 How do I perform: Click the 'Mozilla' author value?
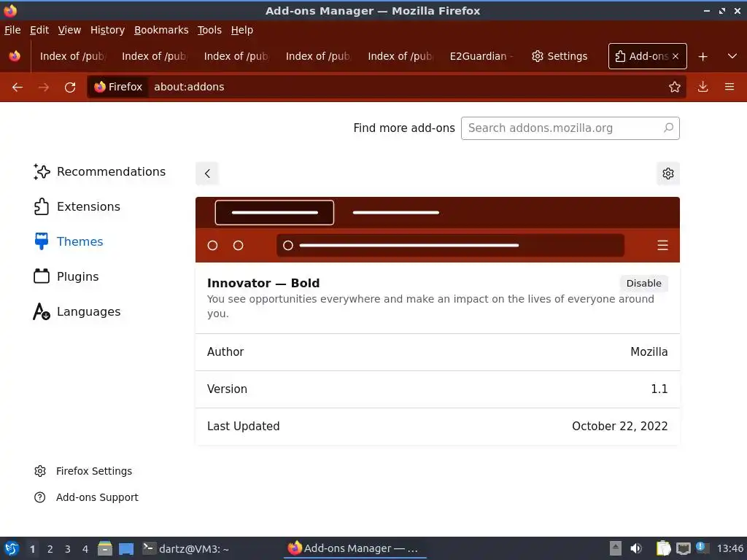coord(649,352)
